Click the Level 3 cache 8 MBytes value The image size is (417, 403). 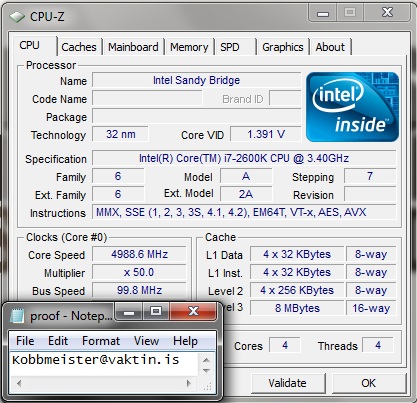[297, 308]
